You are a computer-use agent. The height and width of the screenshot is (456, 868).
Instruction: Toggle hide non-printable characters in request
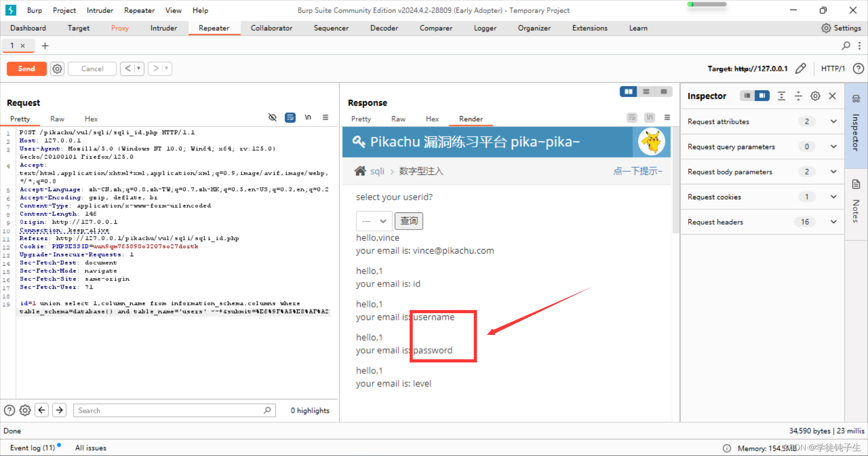click(x=272, y=118)
